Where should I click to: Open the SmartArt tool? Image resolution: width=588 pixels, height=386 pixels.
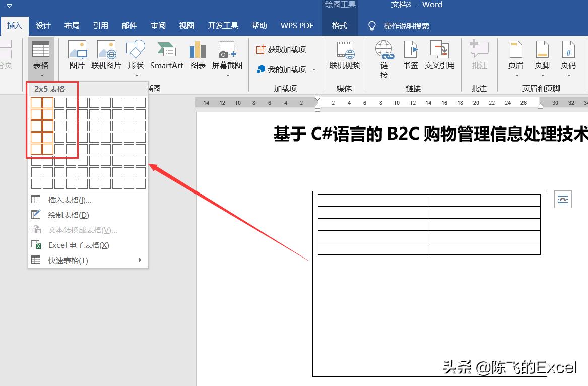[166, 56]
